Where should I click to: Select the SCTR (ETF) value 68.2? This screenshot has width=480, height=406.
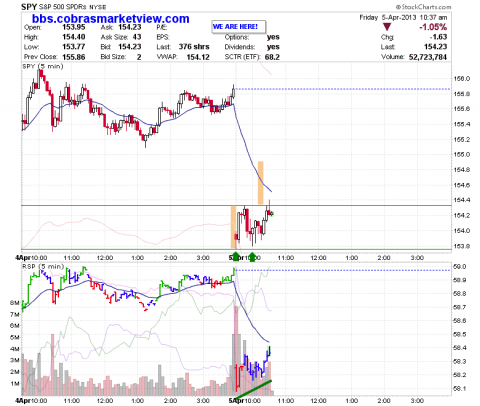coord(272,57)
